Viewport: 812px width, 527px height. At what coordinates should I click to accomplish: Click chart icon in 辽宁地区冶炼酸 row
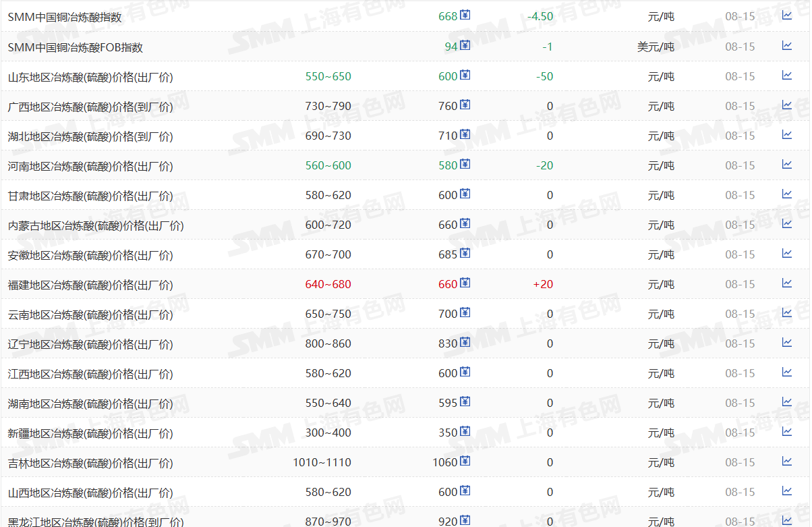786,342
